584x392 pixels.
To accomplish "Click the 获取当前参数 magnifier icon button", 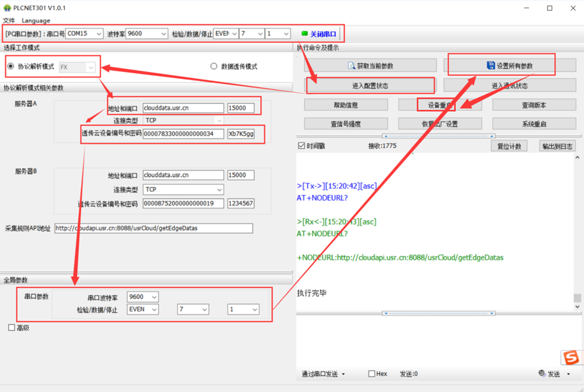I will point(351,66).
